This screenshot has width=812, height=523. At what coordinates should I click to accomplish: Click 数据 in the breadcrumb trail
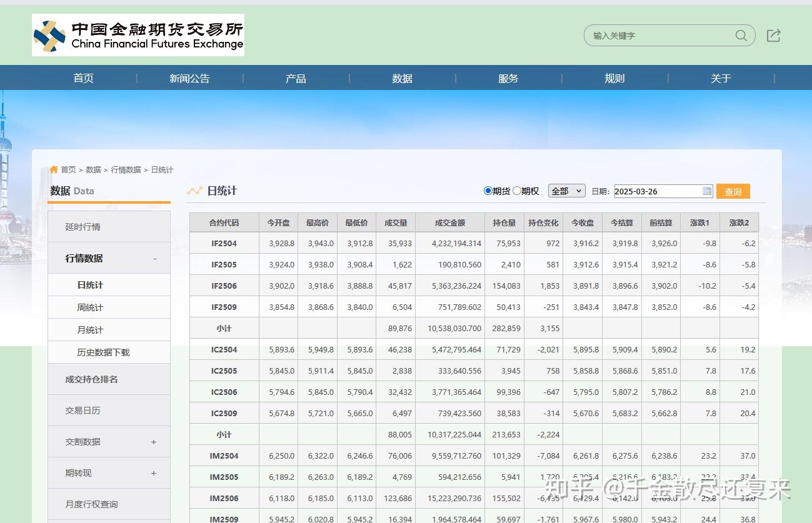93,169
